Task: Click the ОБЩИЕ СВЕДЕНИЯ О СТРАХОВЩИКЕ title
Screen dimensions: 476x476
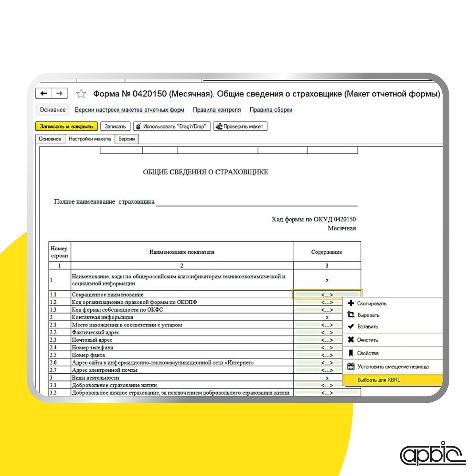Action: coord(205,172)
